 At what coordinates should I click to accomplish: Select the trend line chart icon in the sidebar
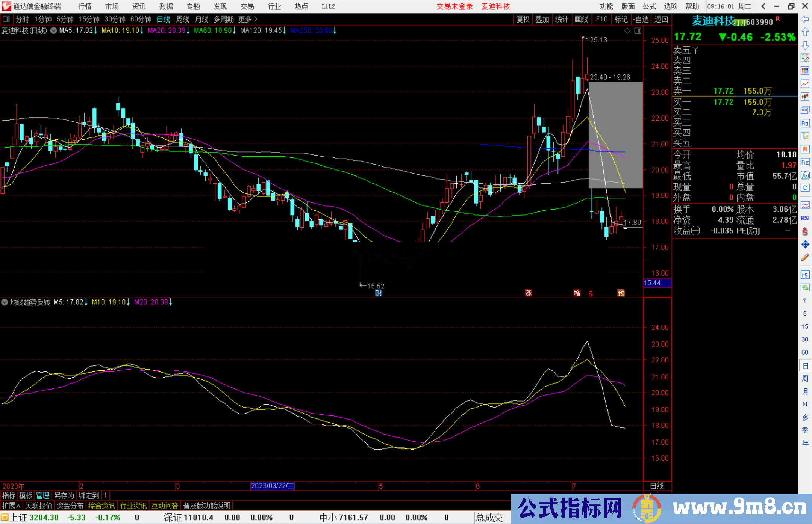pos(805,83)
